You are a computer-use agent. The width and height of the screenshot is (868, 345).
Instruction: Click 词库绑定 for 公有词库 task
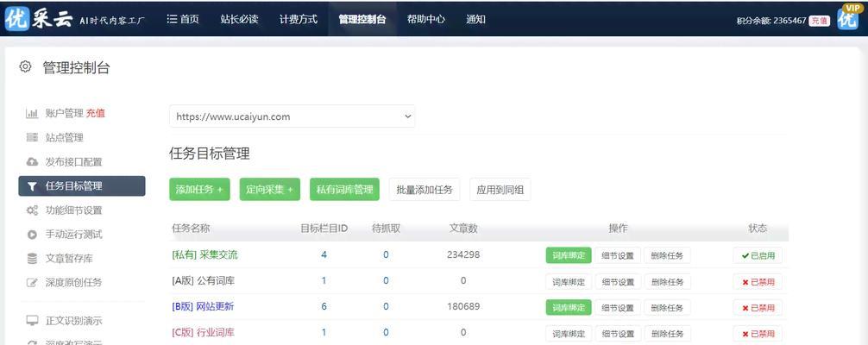click(569, 282)
